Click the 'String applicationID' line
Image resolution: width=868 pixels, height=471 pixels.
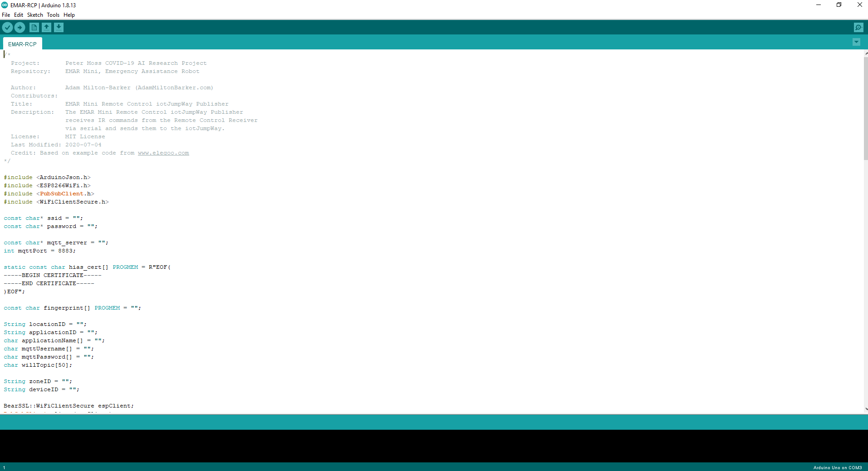pyautogui.click(x=51, y=333)
